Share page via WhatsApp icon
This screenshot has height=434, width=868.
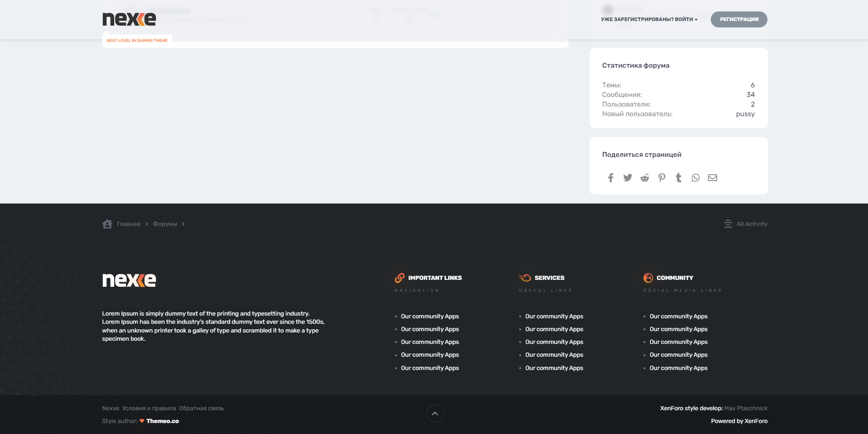[696, 178]
